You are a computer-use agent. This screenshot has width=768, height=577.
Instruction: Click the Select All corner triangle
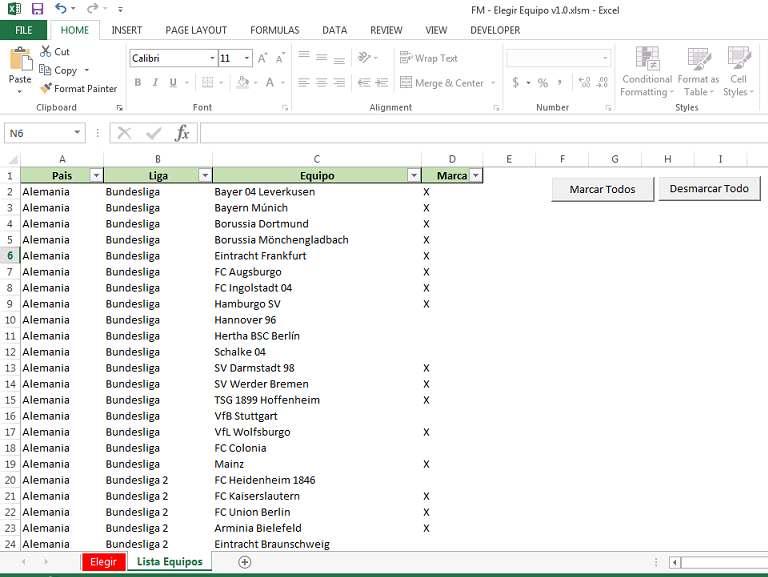pyautogui.click(x=13, y=159)
